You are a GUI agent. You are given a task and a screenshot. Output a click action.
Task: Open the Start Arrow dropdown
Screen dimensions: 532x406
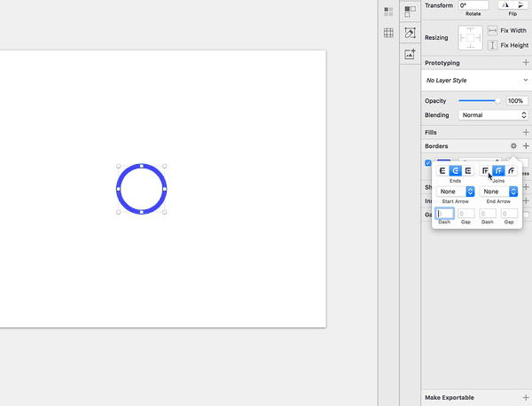(x=456, y=191)
